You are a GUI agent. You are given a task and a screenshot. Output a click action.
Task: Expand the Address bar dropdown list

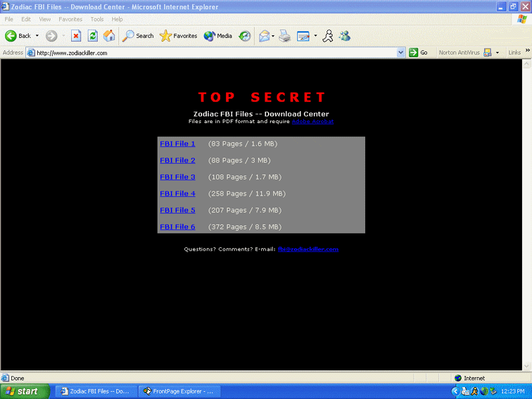click(x=401, y=53)
